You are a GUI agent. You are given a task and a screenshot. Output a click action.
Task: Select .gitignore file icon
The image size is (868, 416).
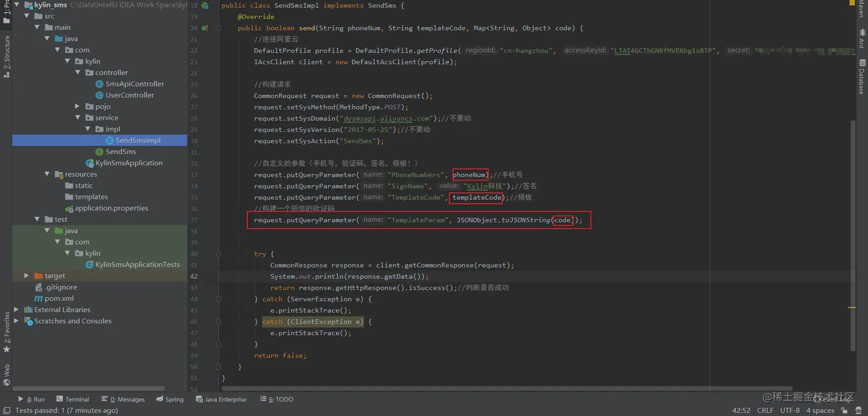(x=38, y=287)
